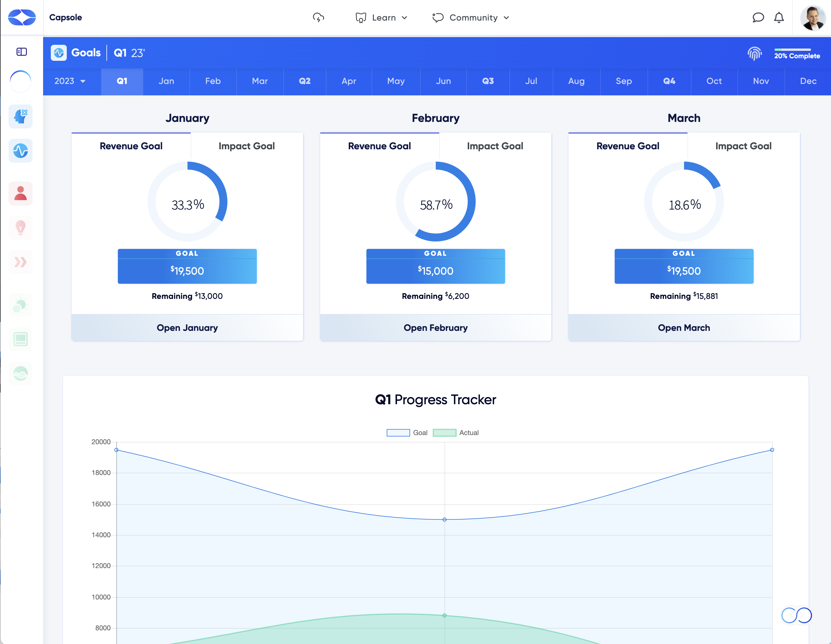Switch to January Impact Goal tab
This screenshot has width=831, height=644.
pos(247,146)
